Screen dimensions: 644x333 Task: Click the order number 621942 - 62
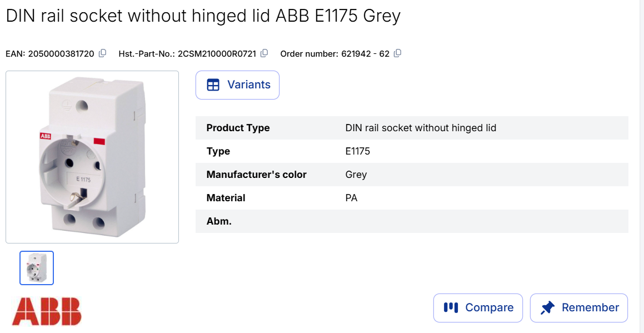pyautogui.click(x=365, y=54)
